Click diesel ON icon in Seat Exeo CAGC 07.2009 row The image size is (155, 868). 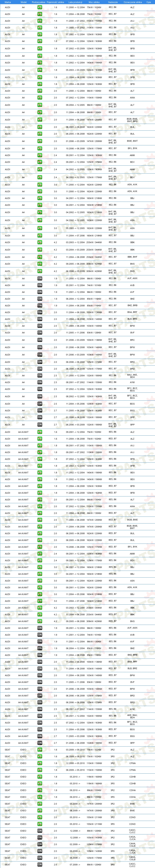coord(40,865)
